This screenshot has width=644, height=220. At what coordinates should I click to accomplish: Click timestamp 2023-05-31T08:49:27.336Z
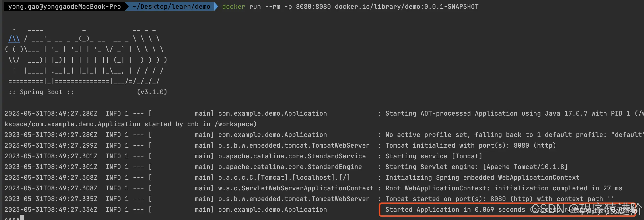pos(51,210)
